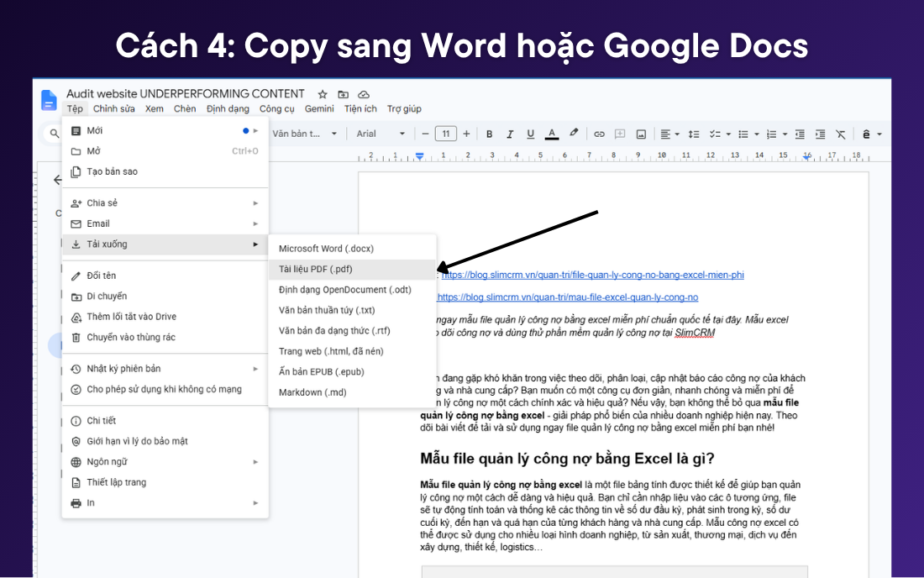Select Thêm lối tắt vào Drive
Image resolution: width=924 pixels, height=578 pixels.
point(165,317)
